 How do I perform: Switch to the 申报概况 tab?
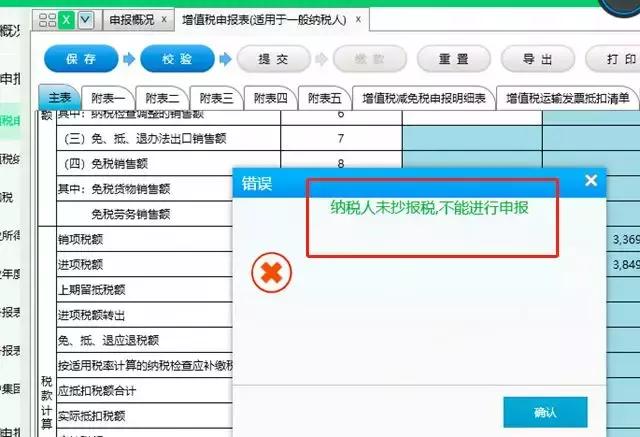tap(132, 20)
